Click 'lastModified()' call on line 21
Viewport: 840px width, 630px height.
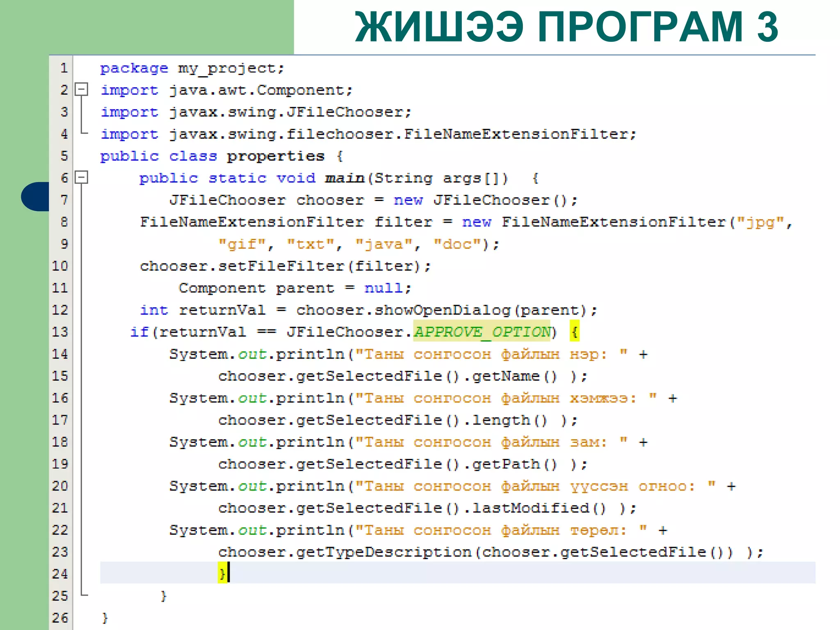pos(539,508)
